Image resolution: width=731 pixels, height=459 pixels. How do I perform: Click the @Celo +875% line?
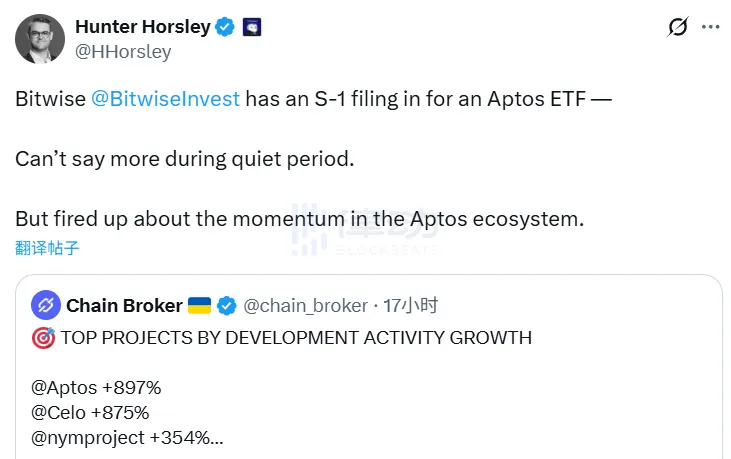[x=90, y=412]
